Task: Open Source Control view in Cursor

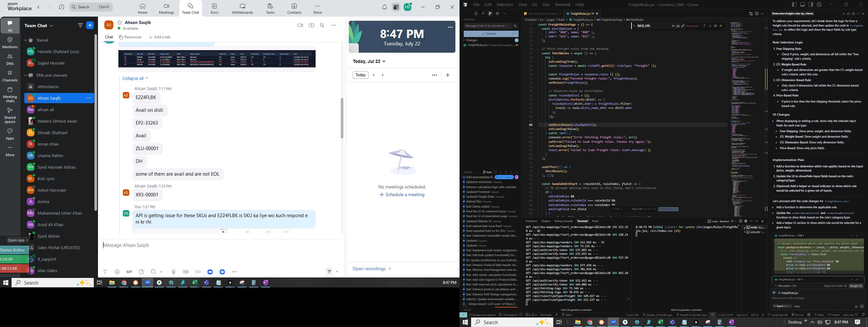Action: pos(490,13)
